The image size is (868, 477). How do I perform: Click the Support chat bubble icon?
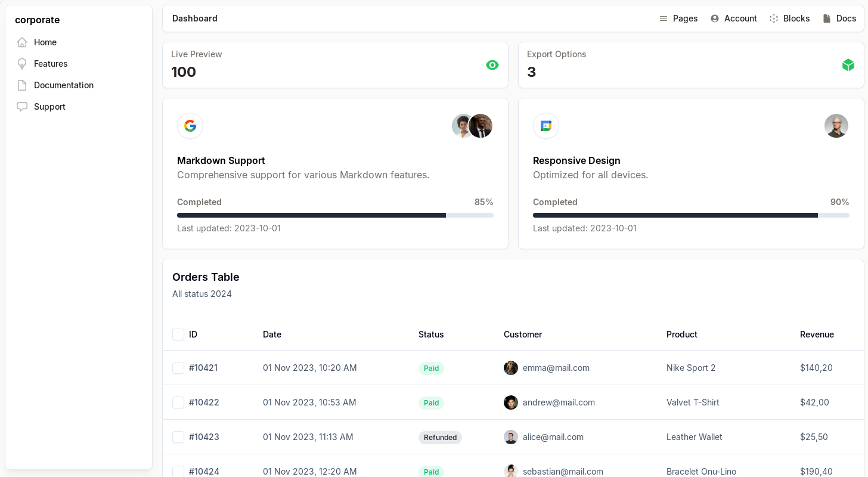(x=22, y=107)
